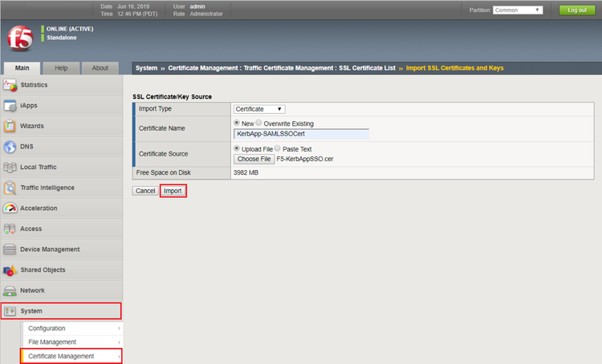The width and height of the screenshot is (602, 364).
Task: Open the Traffic Intelligence menu
Action: point(62,188)
